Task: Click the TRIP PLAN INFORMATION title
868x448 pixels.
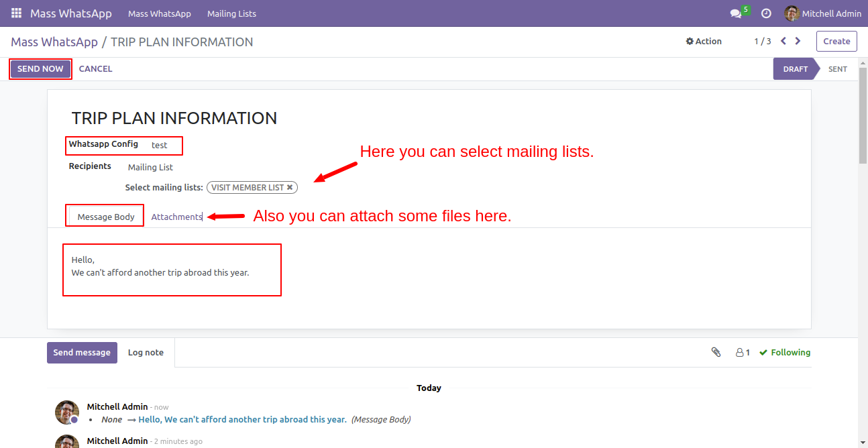Action: (x=174, y=118)
